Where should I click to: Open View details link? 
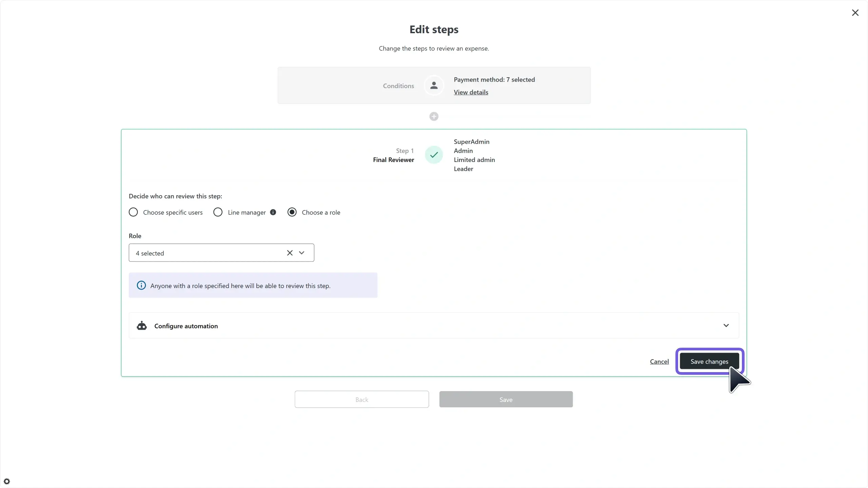pos(471,92)
